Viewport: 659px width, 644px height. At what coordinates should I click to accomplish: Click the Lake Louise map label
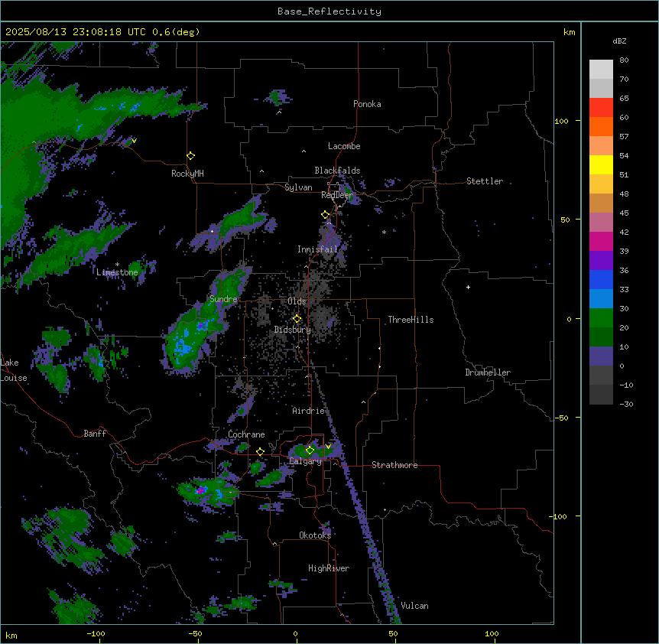pyautogui.click(x=12, y=370)
